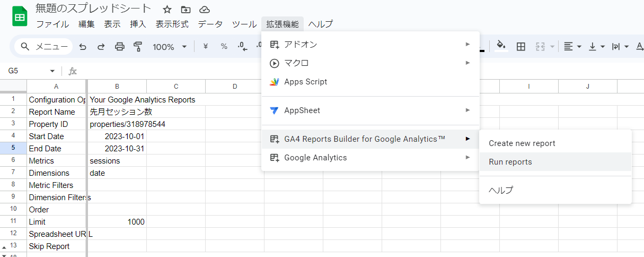Open the Google Sheets home icon
This screenshot has height=257, width=644.
(20, 16)
